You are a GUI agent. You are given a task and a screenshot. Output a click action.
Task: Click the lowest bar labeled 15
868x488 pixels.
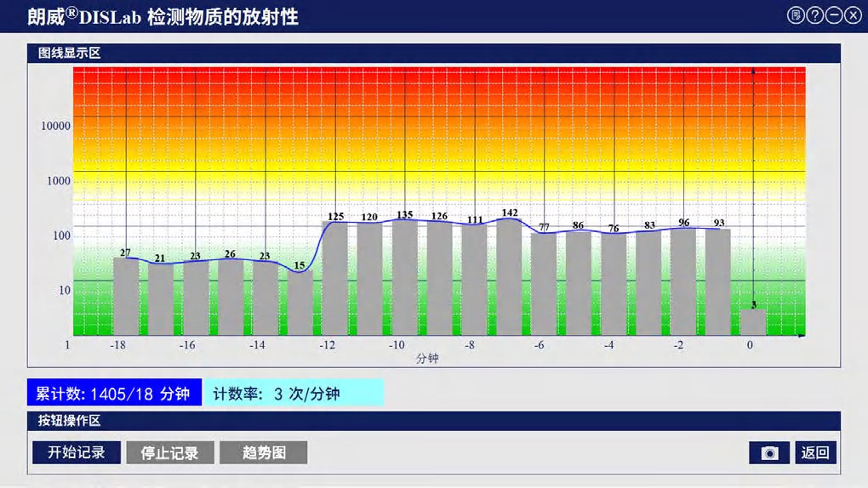pyautogui.click(x=300, y=304)
